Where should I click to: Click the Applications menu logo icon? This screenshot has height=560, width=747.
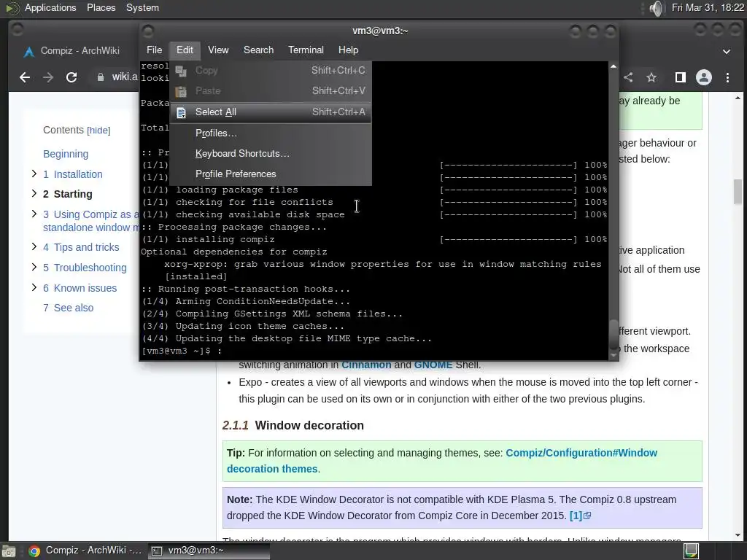[12, 8]
